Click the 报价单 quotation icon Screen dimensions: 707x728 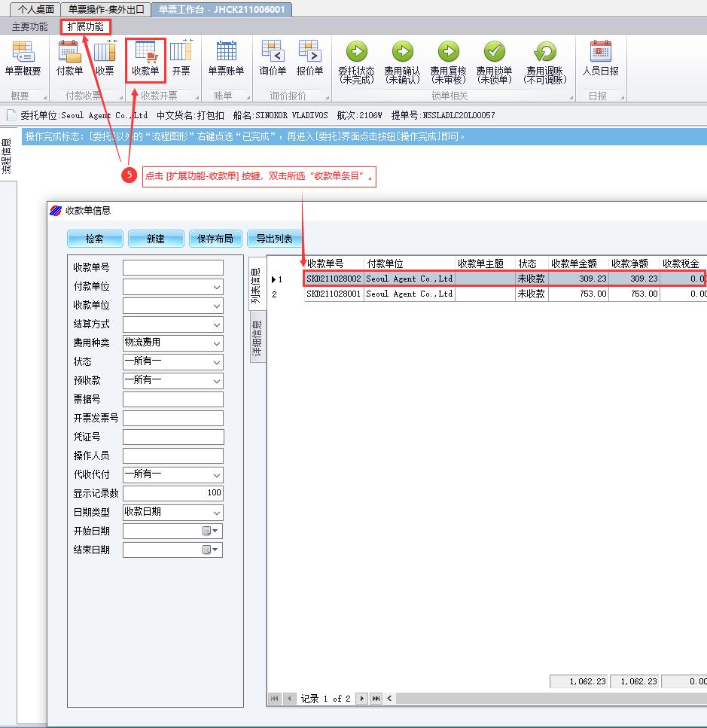pos(309,59)
